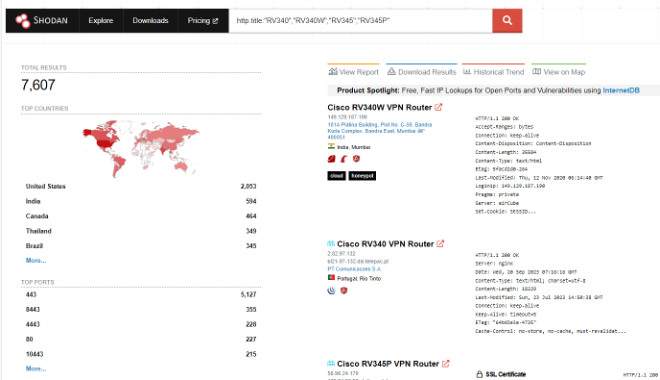The width and height of the screenshot is (660, 380).
Task: Open the Cisco RV345P VPN Router result
Action: pyautogui.click(x=388, y=364)
